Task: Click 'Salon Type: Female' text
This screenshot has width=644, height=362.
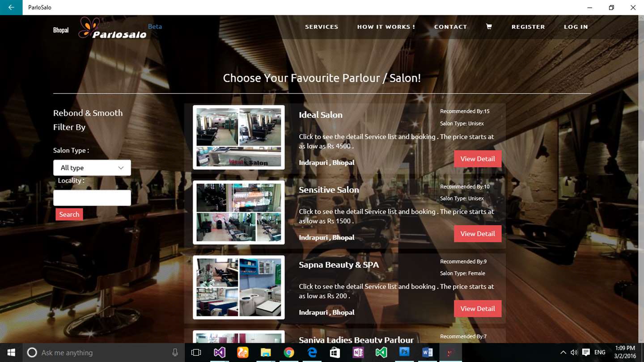Action: pos(462,273)
